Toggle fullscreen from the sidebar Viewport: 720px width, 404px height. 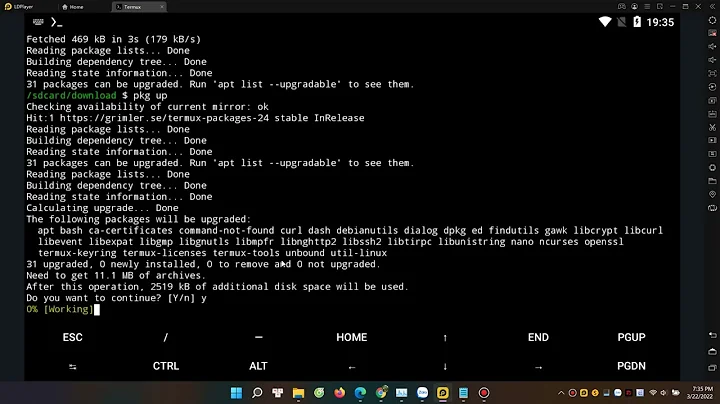[x=712, y=73]
